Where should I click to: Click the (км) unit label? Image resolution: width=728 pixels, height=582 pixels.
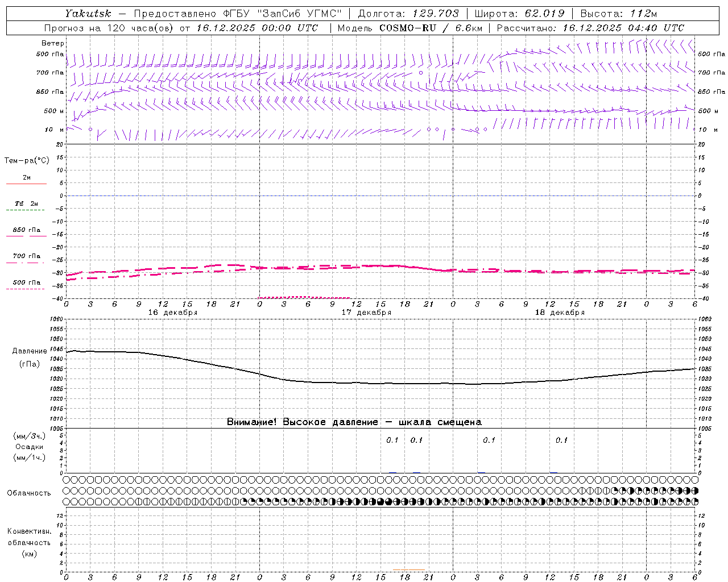29,554
